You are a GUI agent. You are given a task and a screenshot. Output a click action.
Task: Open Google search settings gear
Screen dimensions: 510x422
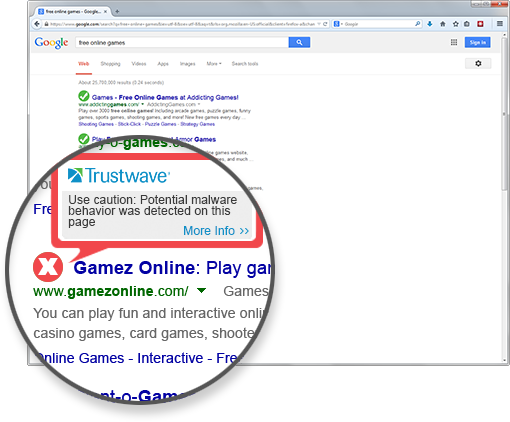click(x=478, y=63)
